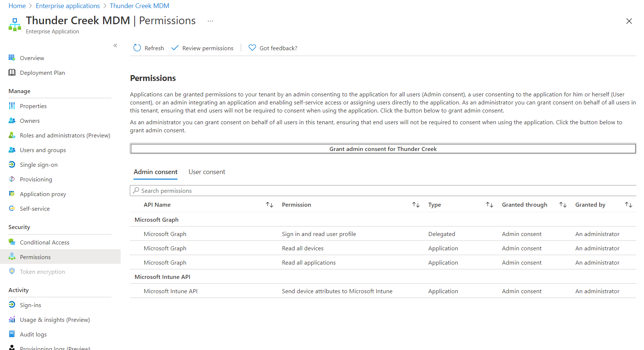
Task: Click the Got feedback heart icon
Action: point(252,48)
